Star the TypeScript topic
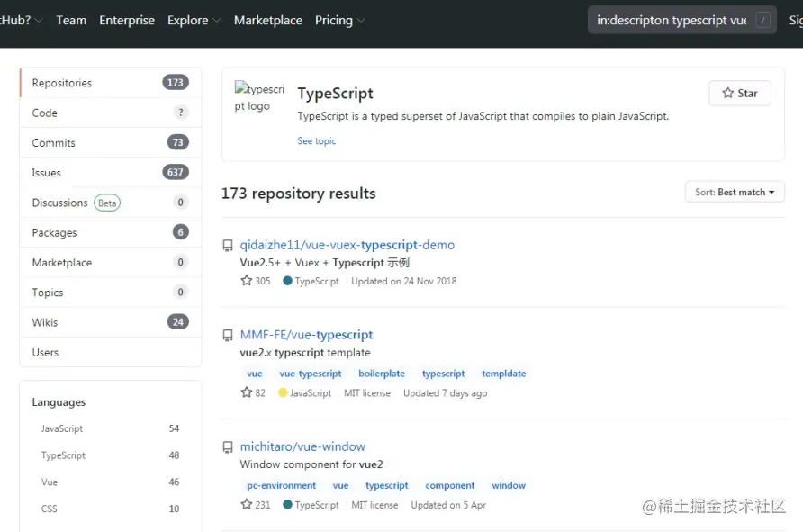803x532 pixels. tap(740, 94)
